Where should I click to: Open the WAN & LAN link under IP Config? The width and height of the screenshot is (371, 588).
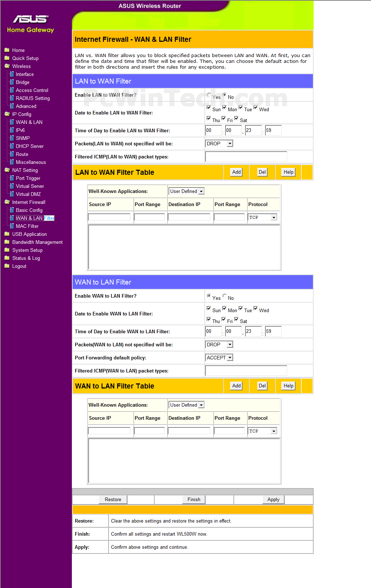click(x=29, y=122)
